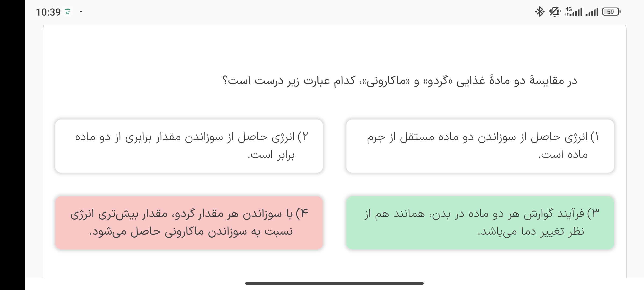Image resolution: width=644 pixels, height=290 pixels.
Task: Select red answer option ۴ about walnut energy
Action: coord(189,223)
